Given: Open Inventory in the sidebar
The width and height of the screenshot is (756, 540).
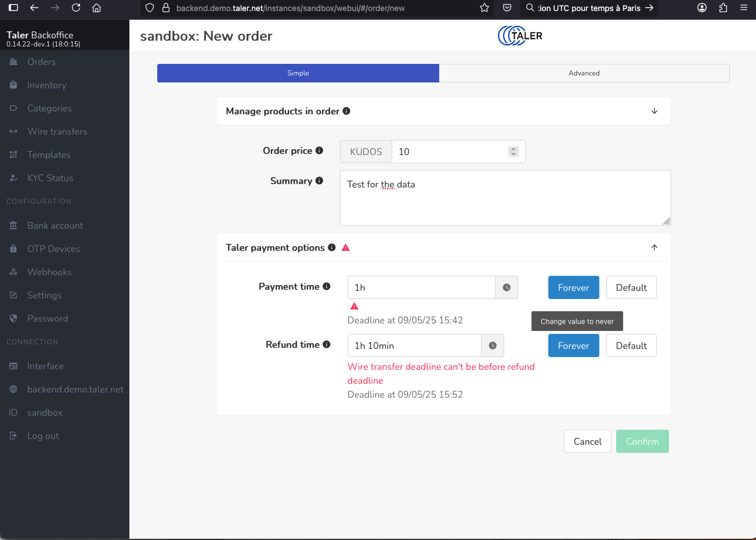Looking at the screenshot, I should [46, 85].
